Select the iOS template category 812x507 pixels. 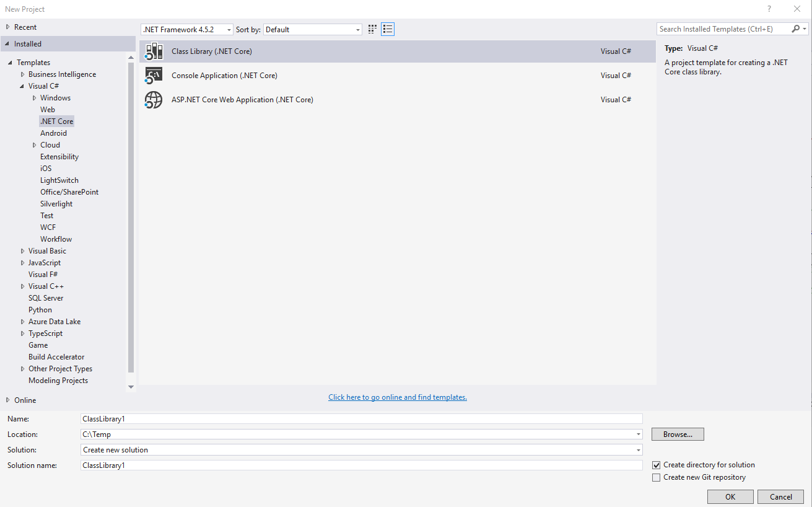coord(46,169)
